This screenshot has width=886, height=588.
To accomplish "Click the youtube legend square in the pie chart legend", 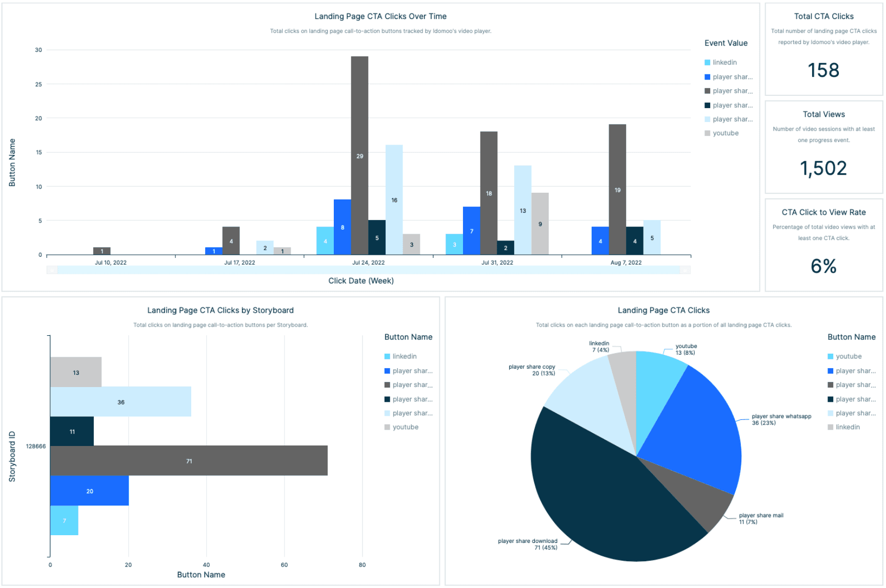I will coord(830,357).
